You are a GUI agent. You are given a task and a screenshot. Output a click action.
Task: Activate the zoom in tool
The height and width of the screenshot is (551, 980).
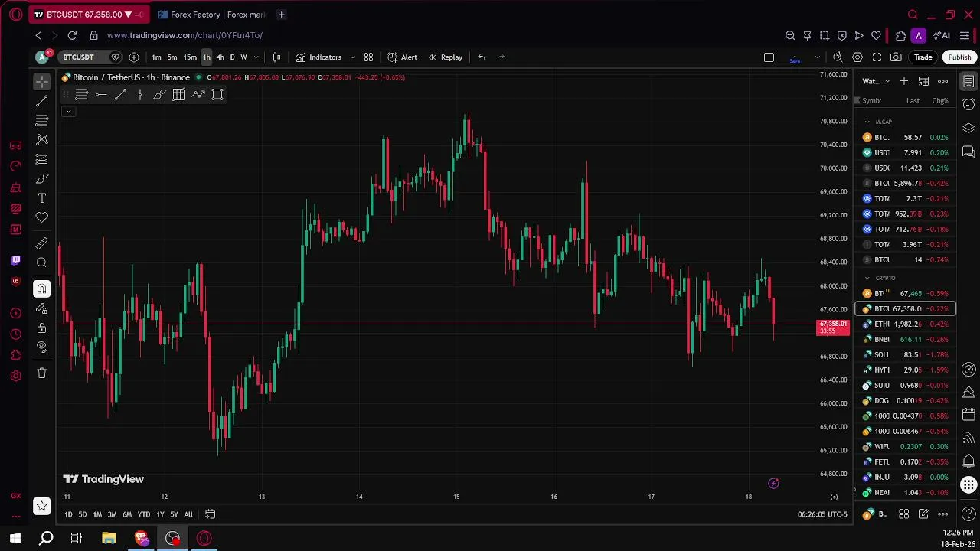[x=42, y=262]
